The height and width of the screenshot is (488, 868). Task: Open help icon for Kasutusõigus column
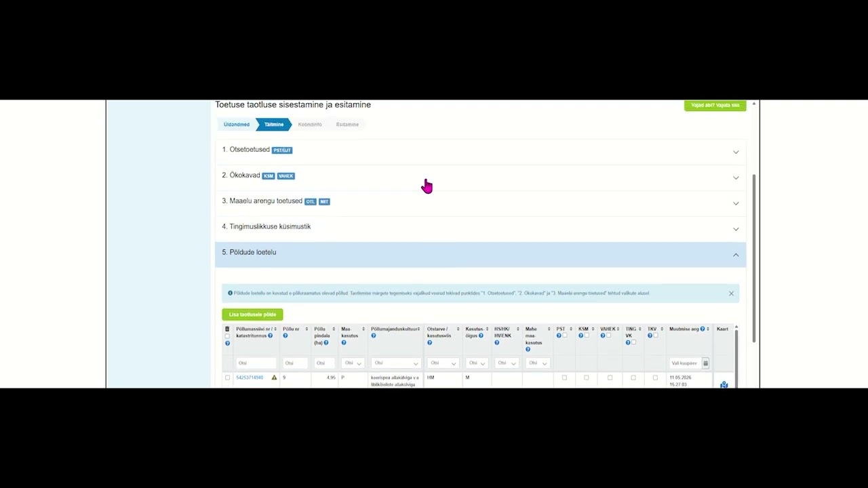(481, 335)
